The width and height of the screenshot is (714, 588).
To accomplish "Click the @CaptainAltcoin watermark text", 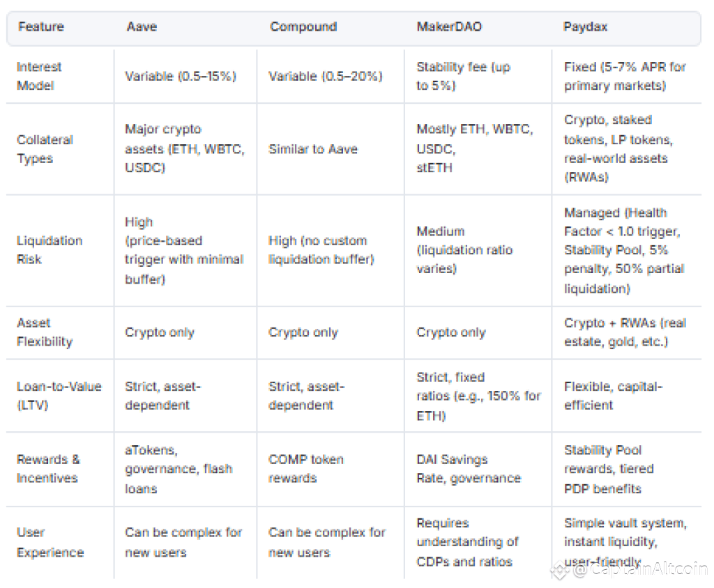I will point(640,569).
